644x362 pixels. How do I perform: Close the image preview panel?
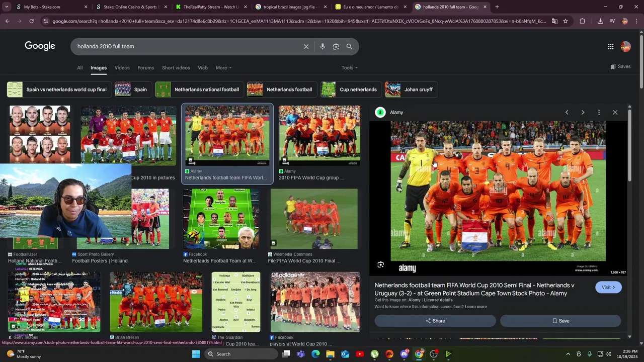(615, 112)
